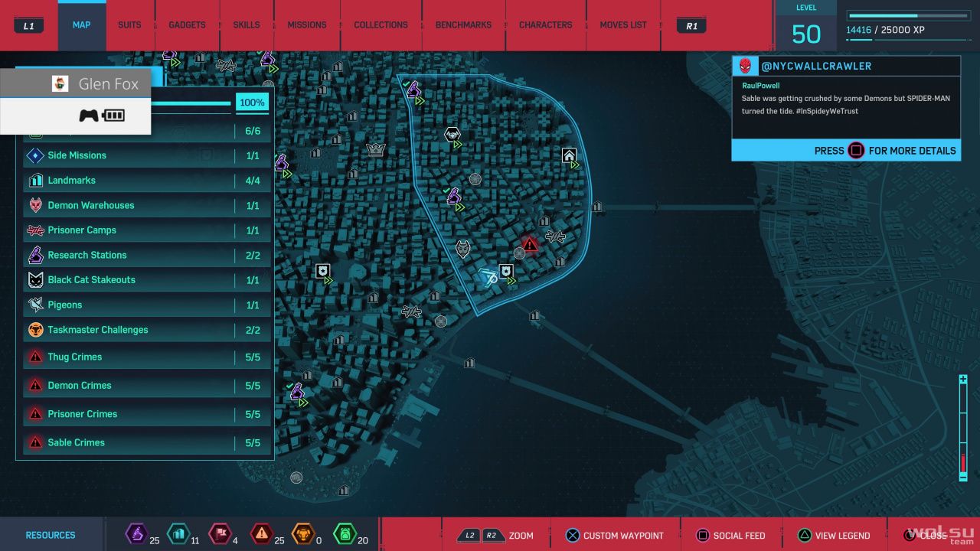980x551 pixels.
Task: Click the L2 zoom key hint
Action: [469, 536]
